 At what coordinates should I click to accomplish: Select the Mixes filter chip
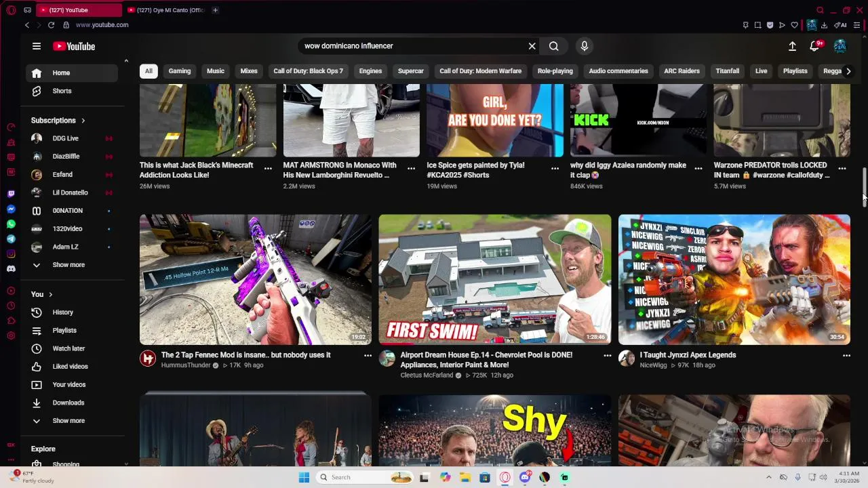tap(249, 71)
